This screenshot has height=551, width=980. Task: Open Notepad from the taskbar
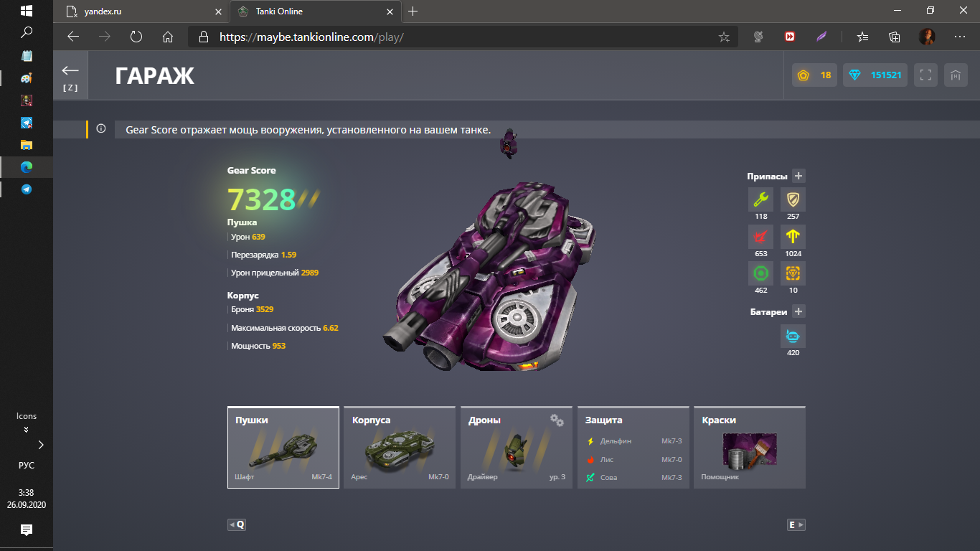tap(27, 56)
